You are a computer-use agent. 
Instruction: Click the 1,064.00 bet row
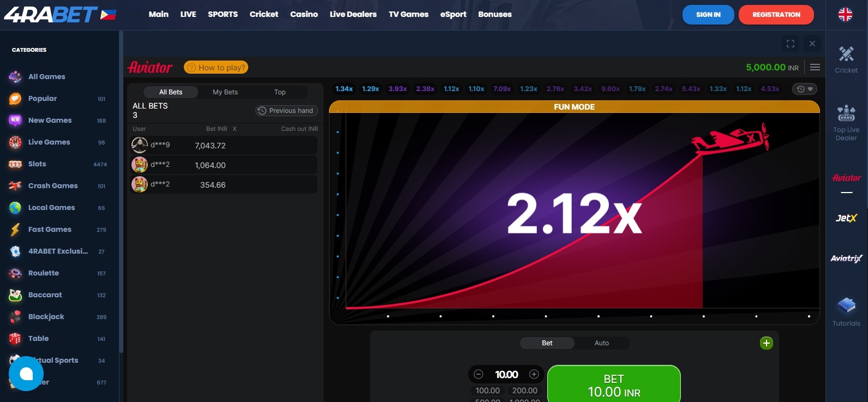tap(224, 165)
